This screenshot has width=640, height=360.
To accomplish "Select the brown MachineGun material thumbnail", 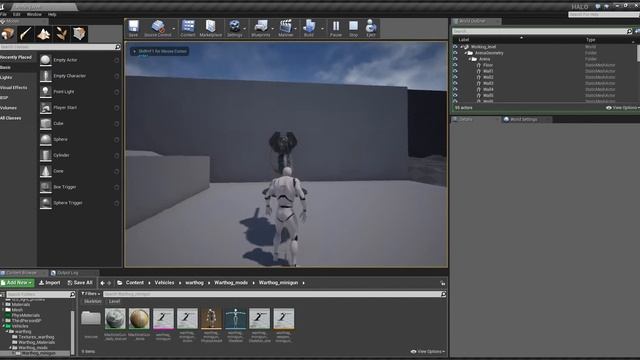I will [x=139, y=318].
